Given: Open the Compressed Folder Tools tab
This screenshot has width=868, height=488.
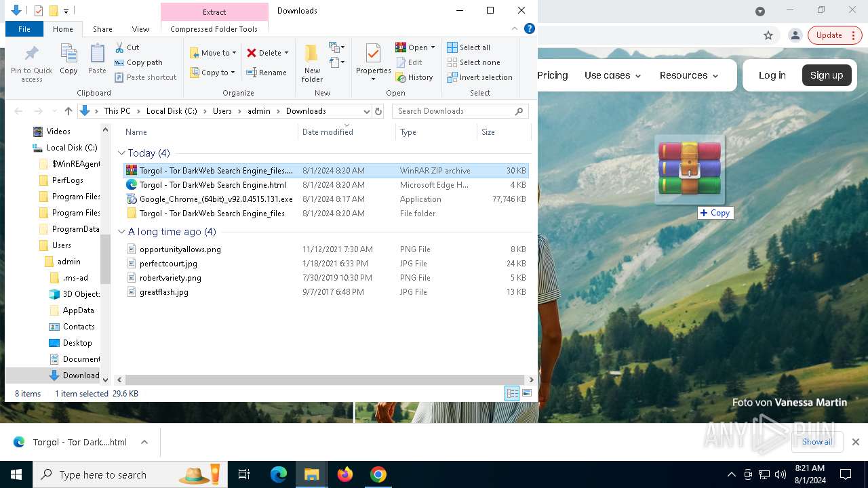Looking at the screenshot, I should click(214, 29).
